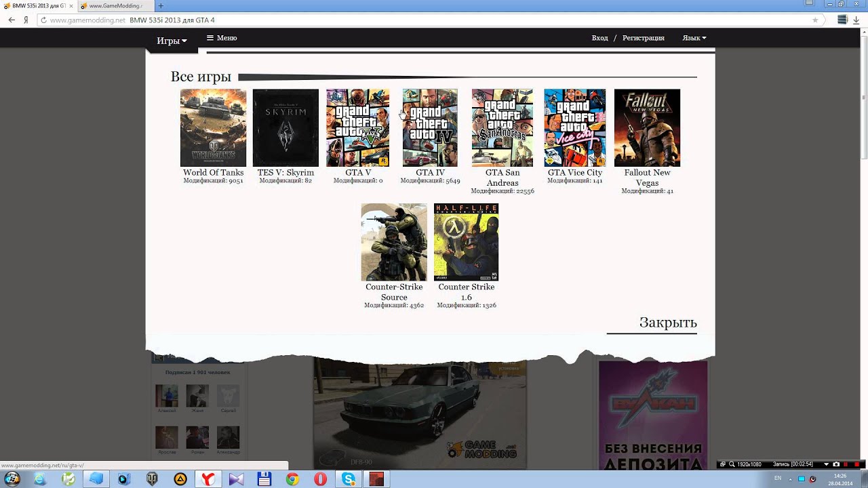Open the browser downloads arrow icon
The width and height of the screenshot is (868, 488).
tap(856, 20)
